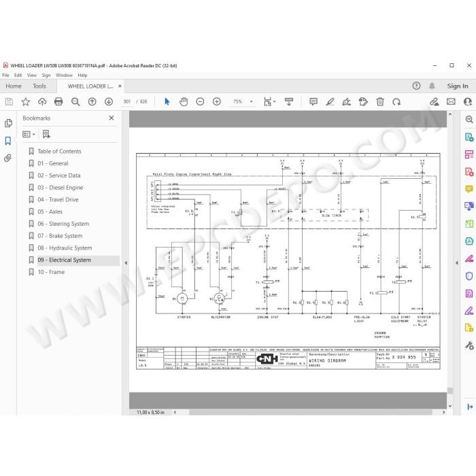Open Table of Contents bookmark
The height and width of the screenshot is (476, 476).
60,151
